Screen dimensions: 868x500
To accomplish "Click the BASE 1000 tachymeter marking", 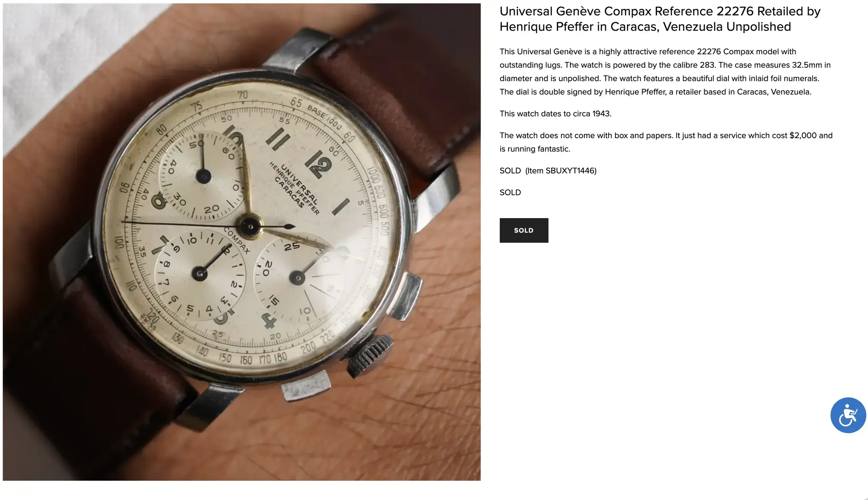I will point(324,117).
